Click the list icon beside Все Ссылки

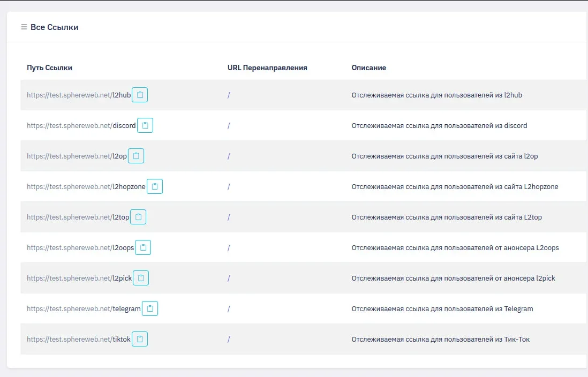[24, 27]
